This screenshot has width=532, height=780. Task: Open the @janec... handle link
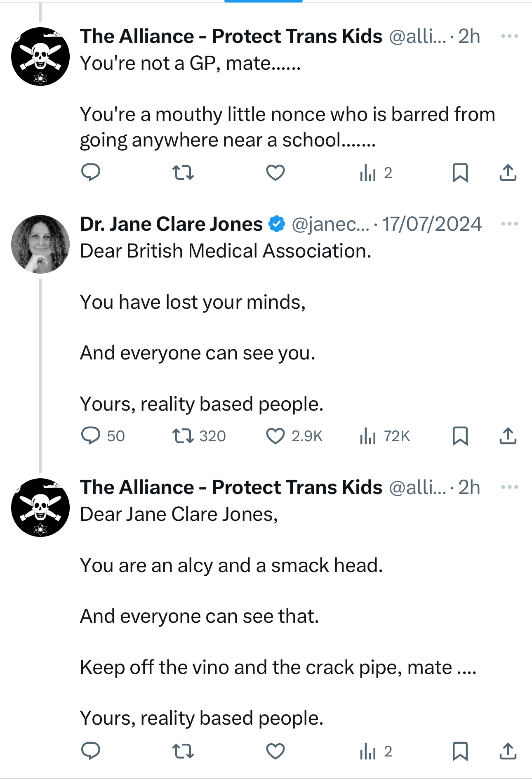click(330, 224)
